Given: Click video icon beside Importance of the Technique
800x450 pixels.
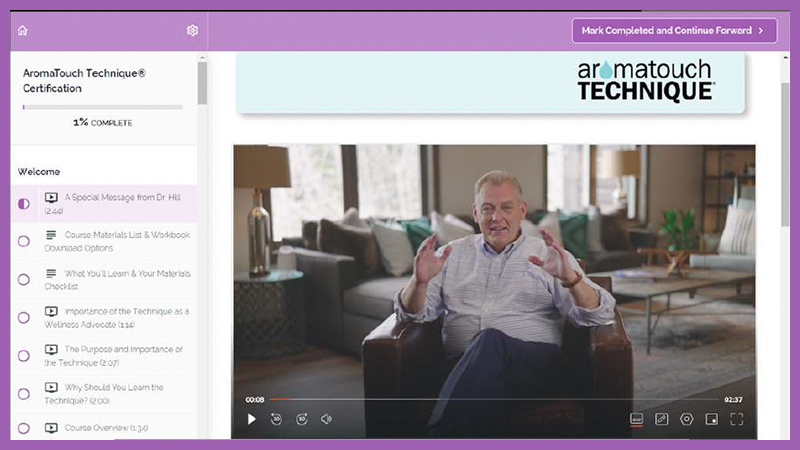Looking at the screenshot, I should pos(51,311).
